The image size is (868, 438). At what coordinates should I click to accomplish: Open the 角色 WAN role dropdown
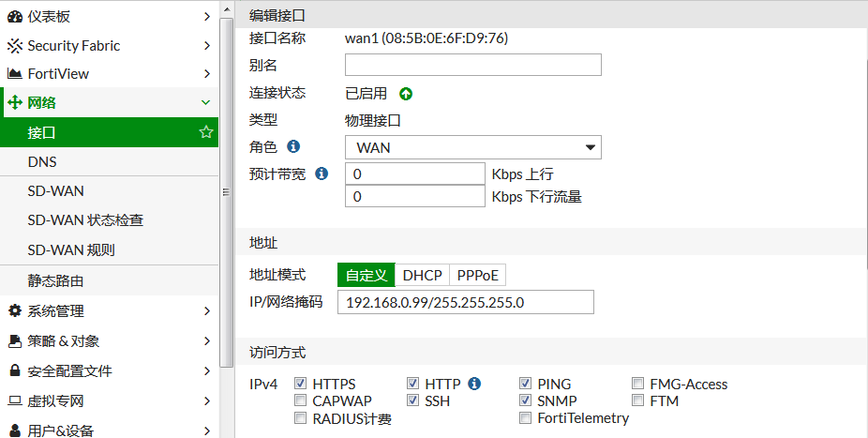click(x=473, y=147)
